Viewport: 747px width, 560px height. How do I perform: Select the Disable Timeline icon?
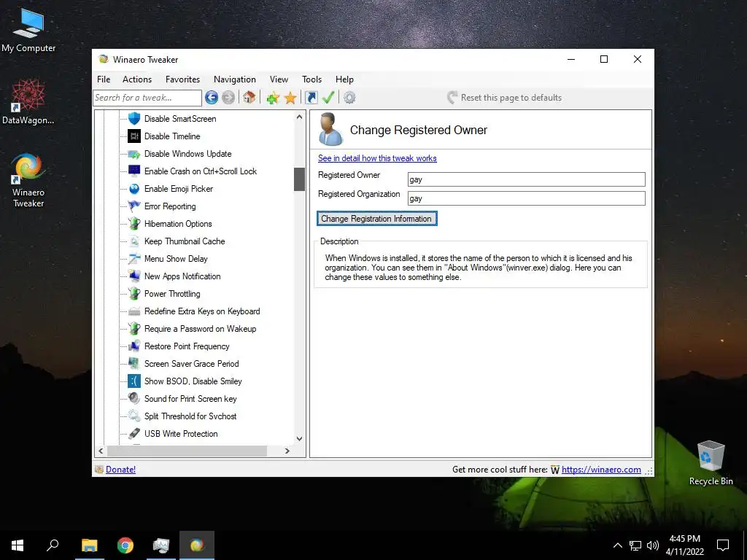click(x=134, y=136)
